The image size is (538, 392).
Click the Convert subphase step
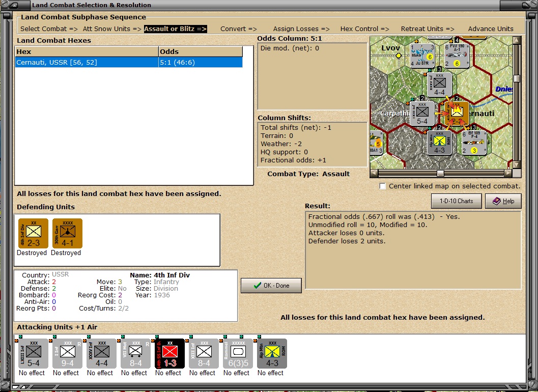point(239,29)
